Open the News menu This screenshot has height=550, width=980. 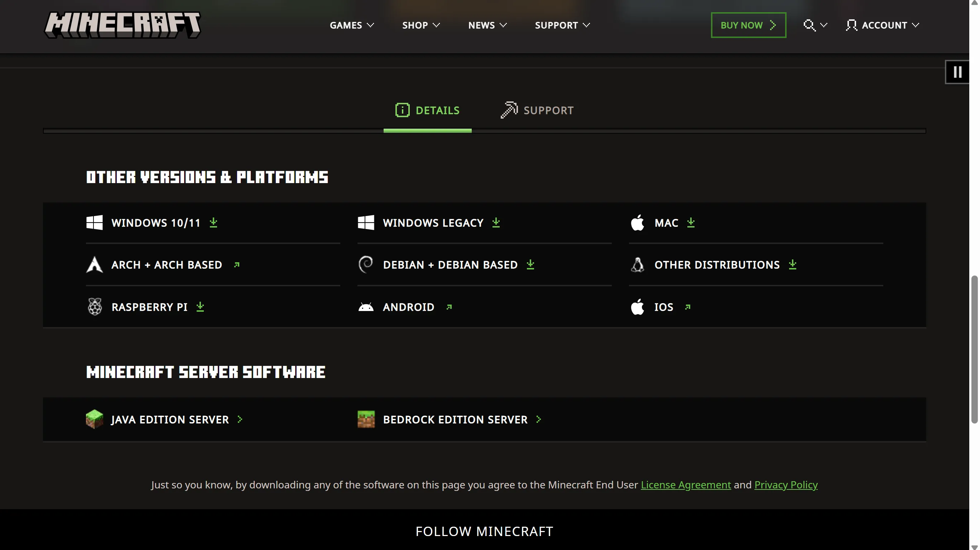coord(487,25)
